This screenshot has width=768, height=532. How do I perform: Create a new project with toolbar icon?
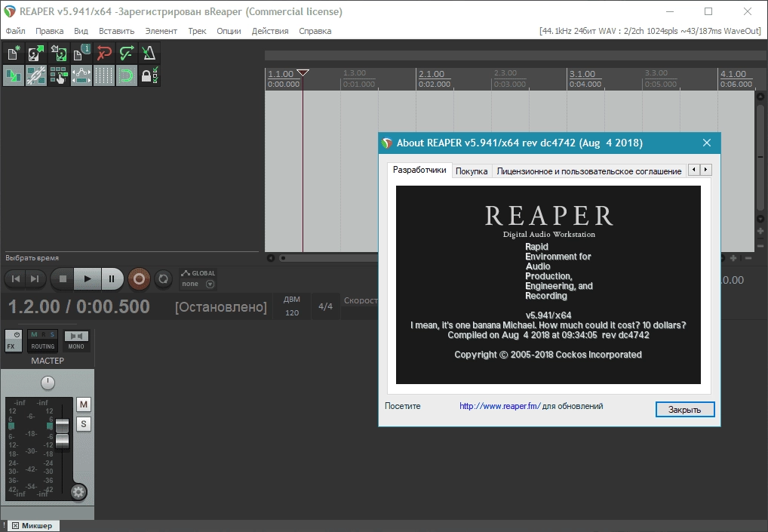[x=14, y=53]
